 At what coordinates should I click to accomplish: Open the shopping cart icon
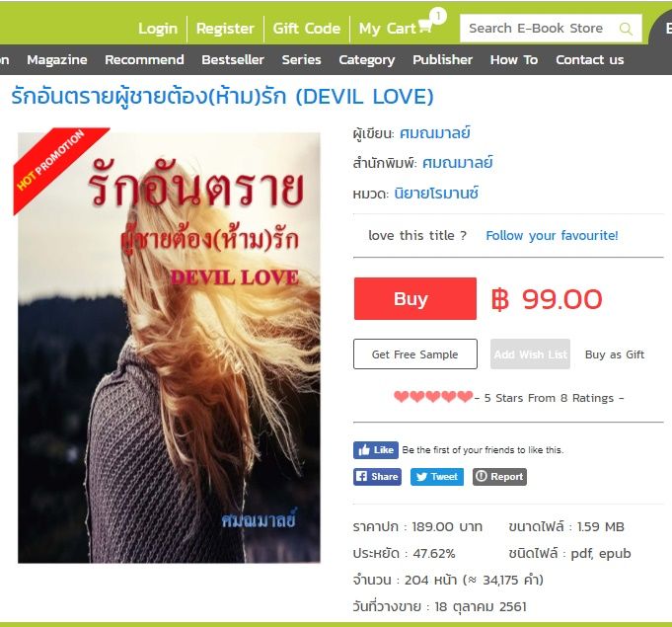pyautogui.click(x=425, y=26)
